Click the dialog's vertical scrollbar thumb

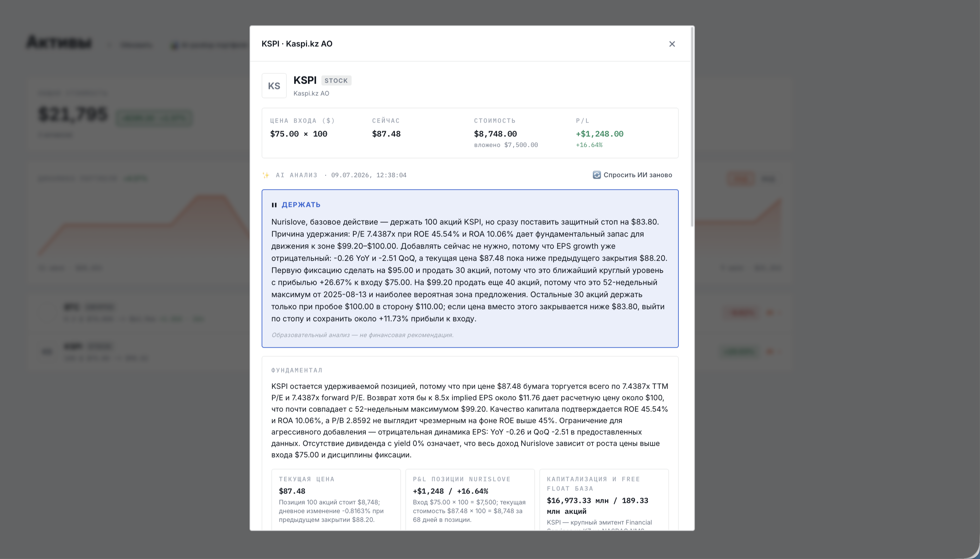click(x=692, y=127)
